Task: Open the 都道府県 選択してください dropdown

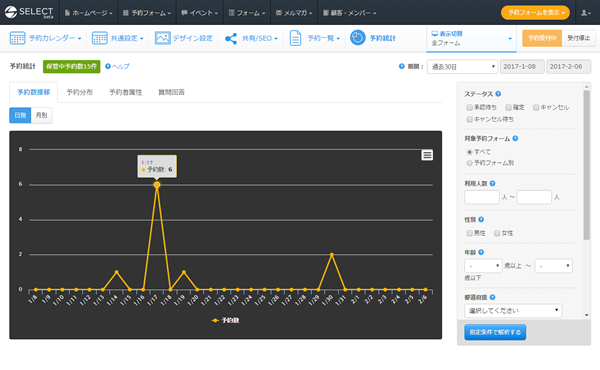Action: (513, 311)
